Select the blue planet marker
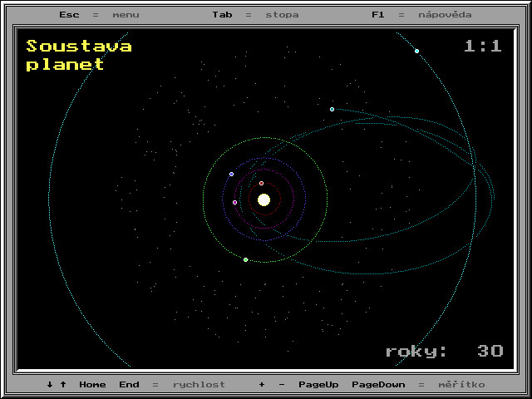 coord(231,174)
